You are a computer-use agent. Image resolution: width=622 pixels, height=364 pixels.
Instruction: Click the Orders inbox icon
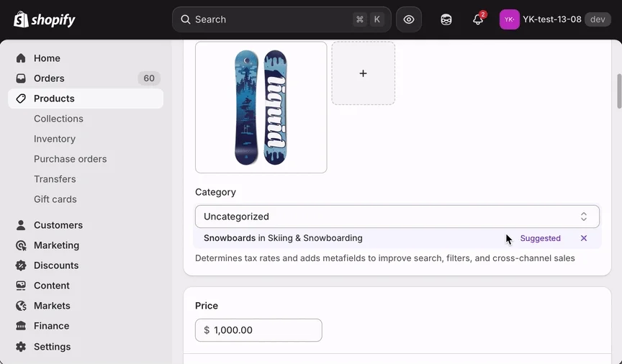[x=21, y=78]
